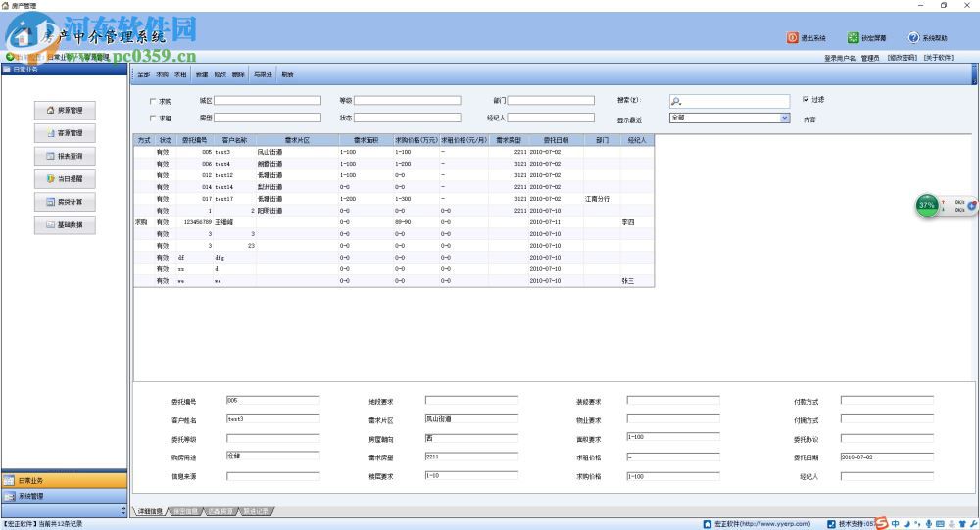The height and width of the screenshot is (530, 980).
Task: Click the 修改密码 link
Action: [x=902, y=58]
